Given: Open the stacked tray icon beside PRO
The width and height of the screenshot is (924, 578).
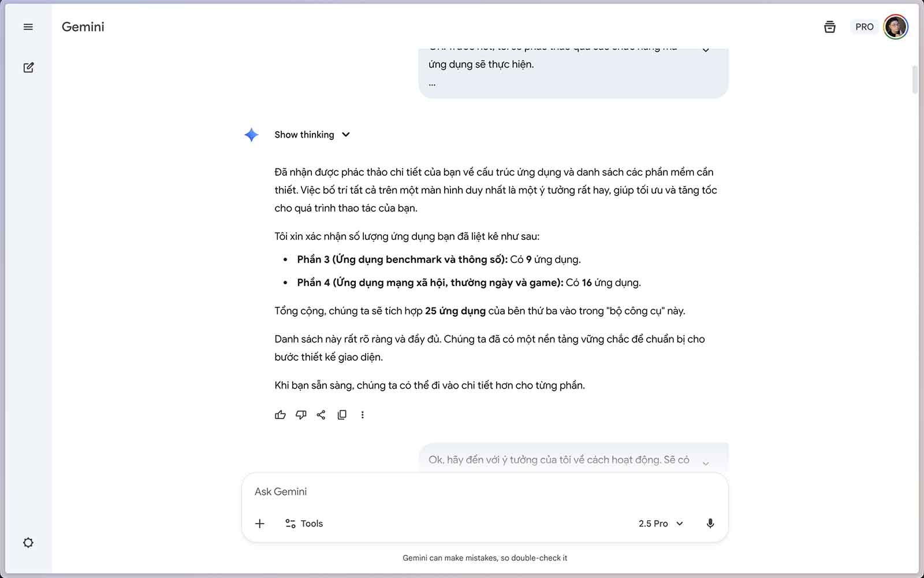Looking at the screenshot, I should (x=829, y=27).
